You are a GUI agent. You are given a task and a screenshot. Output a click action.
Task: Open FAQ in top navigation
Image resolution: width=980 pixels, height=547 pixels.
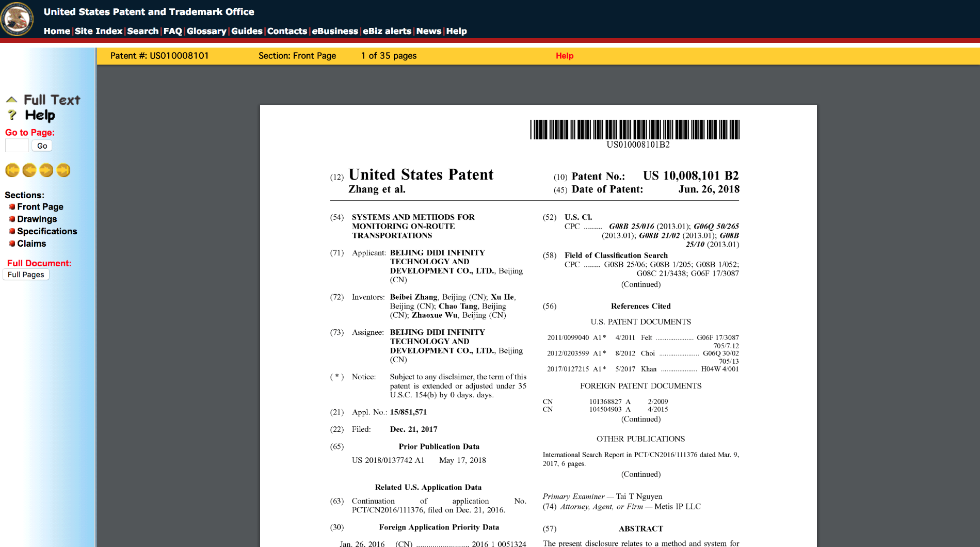[173, 31]
